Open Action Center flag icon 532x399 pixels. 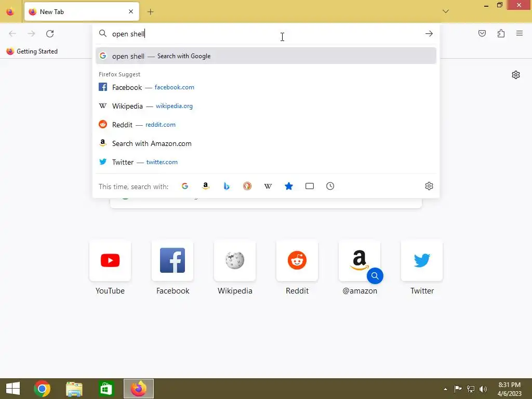click(x=458, y=389)
